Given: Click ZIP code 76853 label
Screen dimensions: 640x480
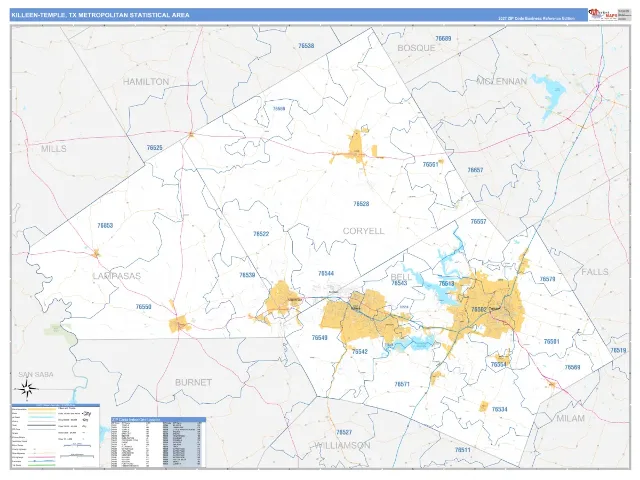Looking at the screenshot, I should coord(105,225).
